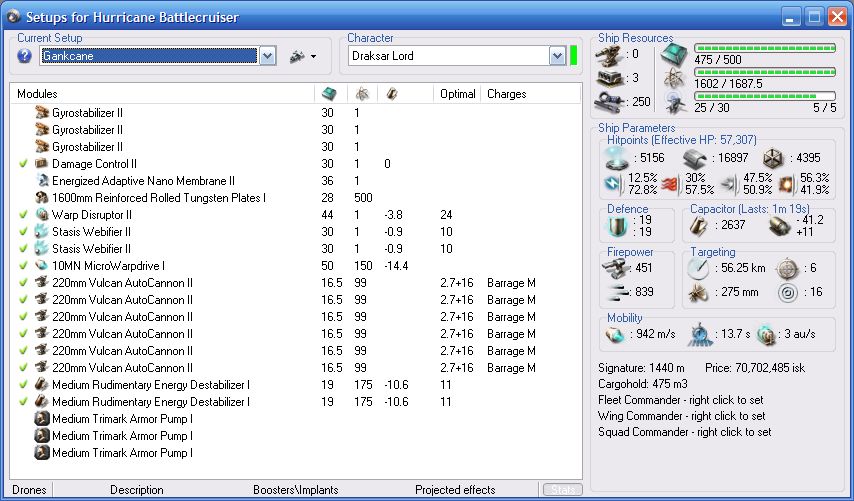Click the CPU usage progress bar
The image size is (854, 501).
765,48
